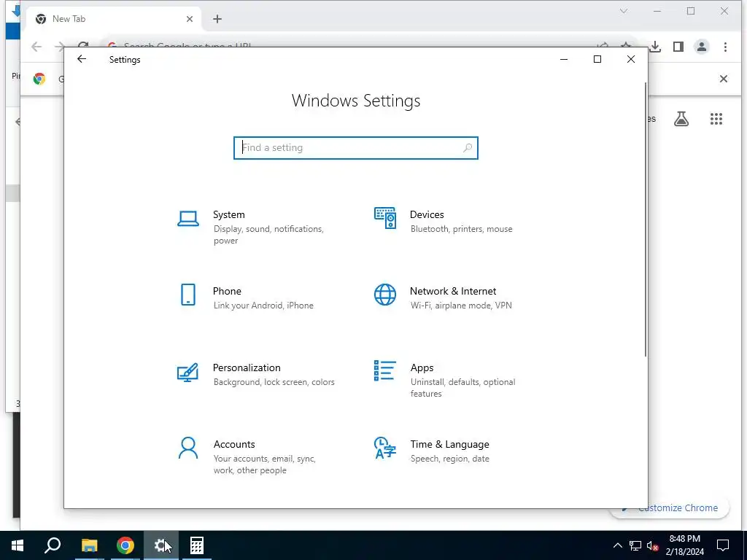Go back using Settings back arrow

click(82, 59)
